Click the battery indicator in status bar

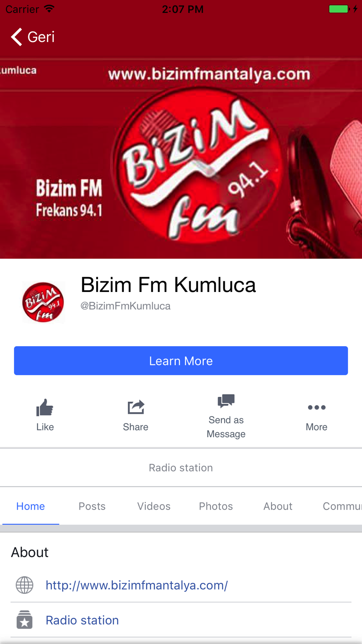coord(339,9)
